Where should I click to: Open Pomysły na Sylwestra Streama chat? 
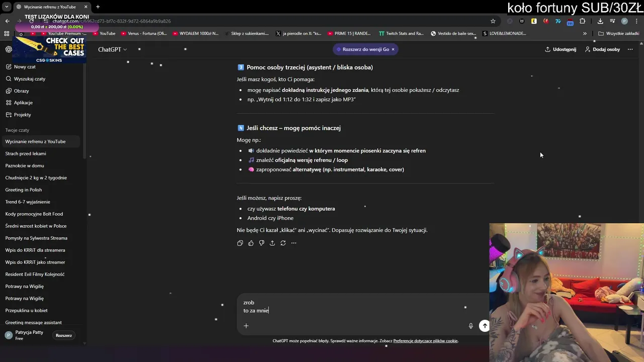[x=36, y=238]
